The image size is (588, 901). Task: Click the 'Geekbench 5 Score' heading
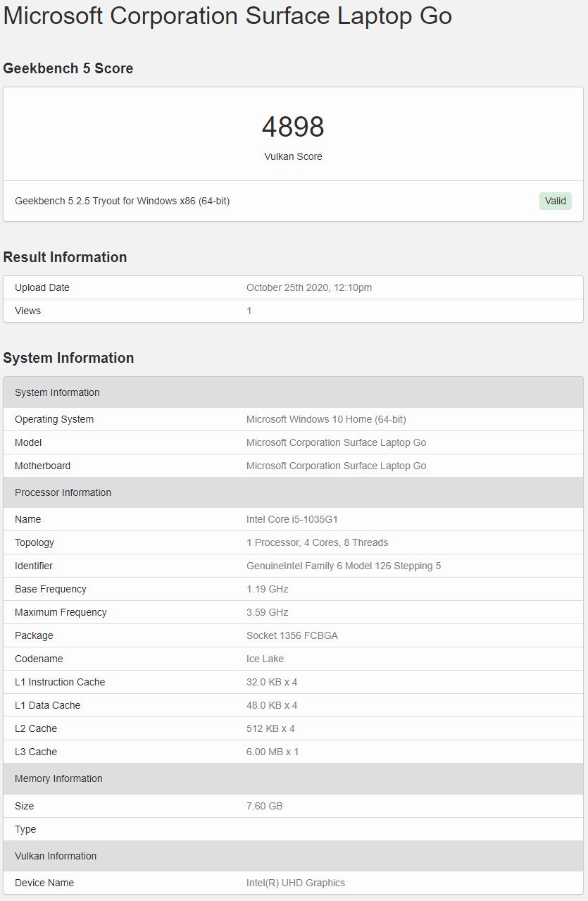pyautogui.click(x=68, y=68)
